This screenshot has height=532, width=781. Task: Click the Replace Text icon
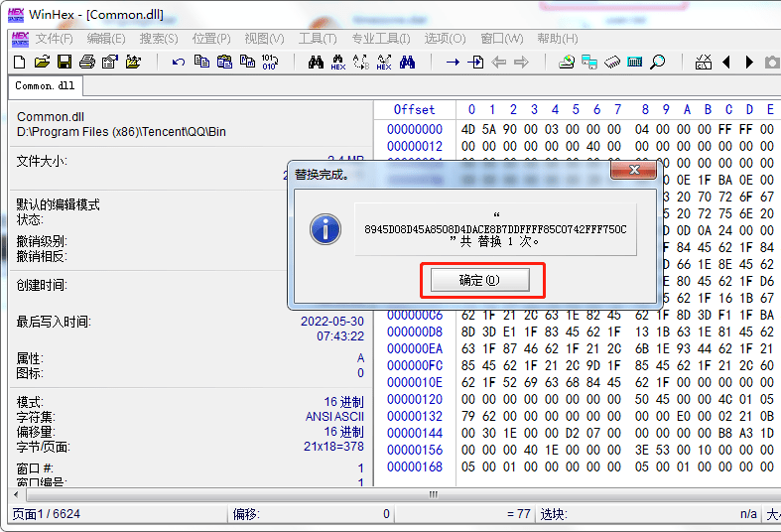[361, 63]
